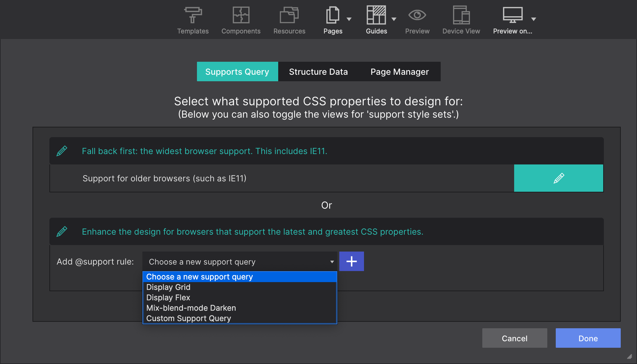Image resolution: width=637 pixels, height=364 pixels.
Task: Click the resize grip at window corner
Action: point(630,357)
